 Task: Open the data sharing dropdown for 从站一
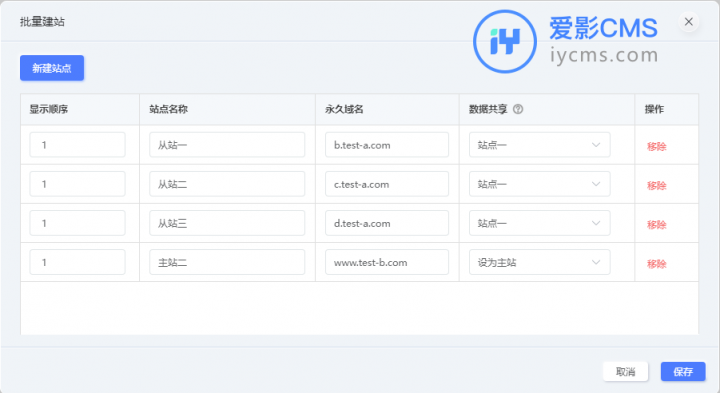[540, 145]
